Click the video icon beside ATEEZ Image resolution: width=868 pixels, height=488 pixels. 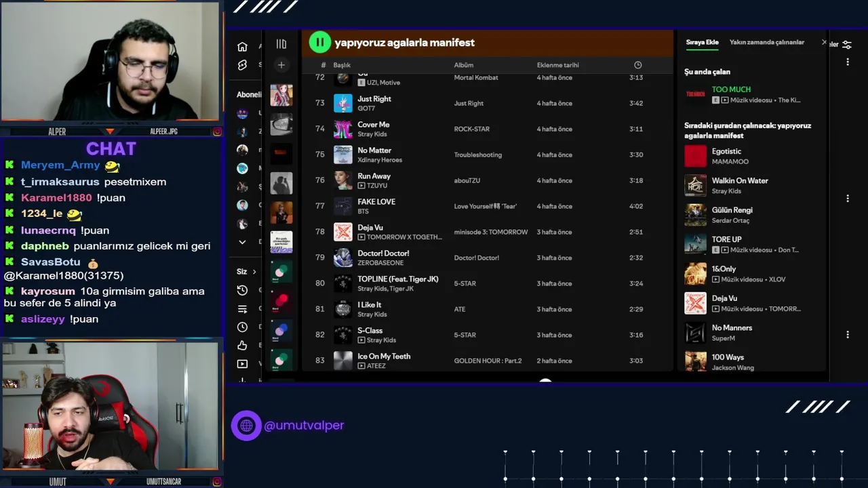click(x=361, y=366)
